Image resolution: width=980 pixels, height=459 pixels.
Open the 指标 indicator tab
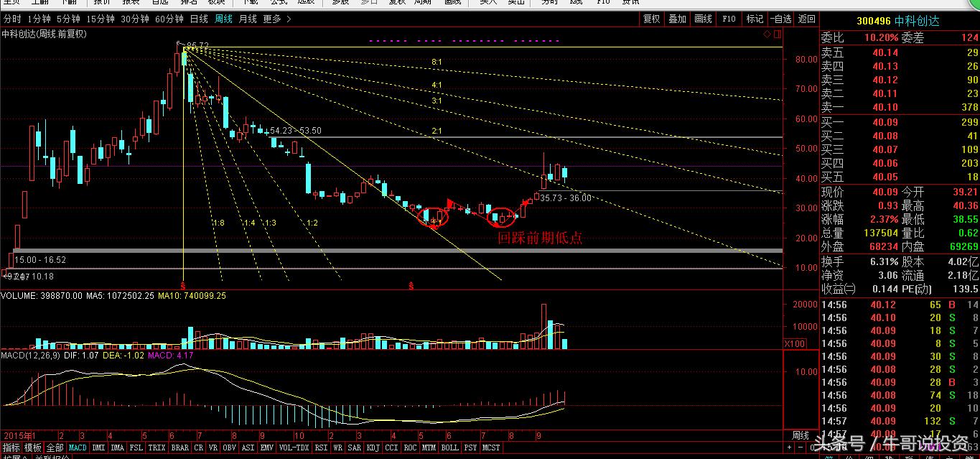coord(11,448)
